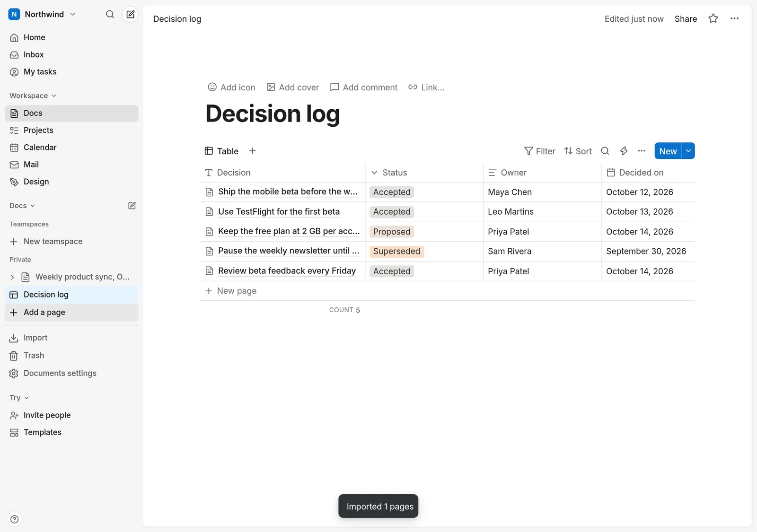
Task: Add a new view with the plus beside Table
Action: (253, 151)
